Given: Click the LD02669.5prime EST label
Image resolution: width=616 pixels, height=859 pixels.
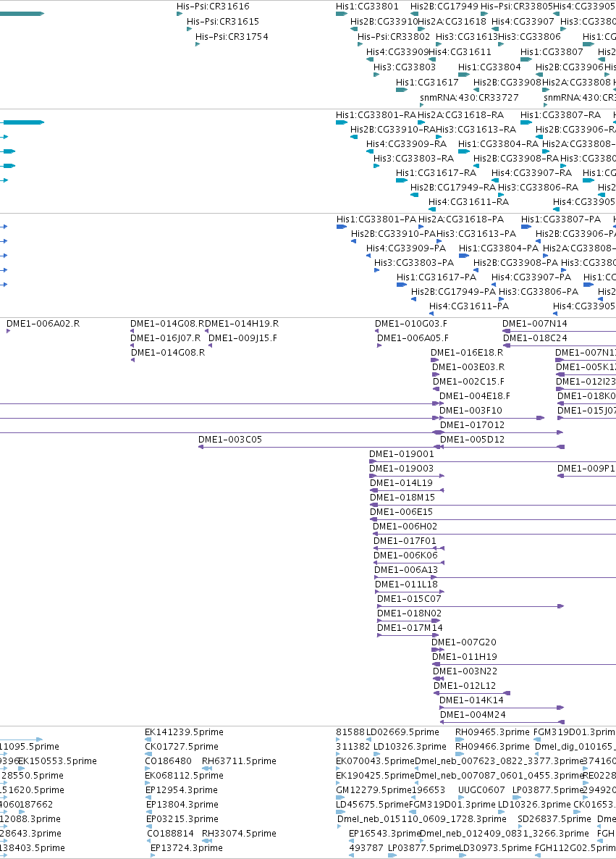Looking at the screenshot, I should (402, 732).
